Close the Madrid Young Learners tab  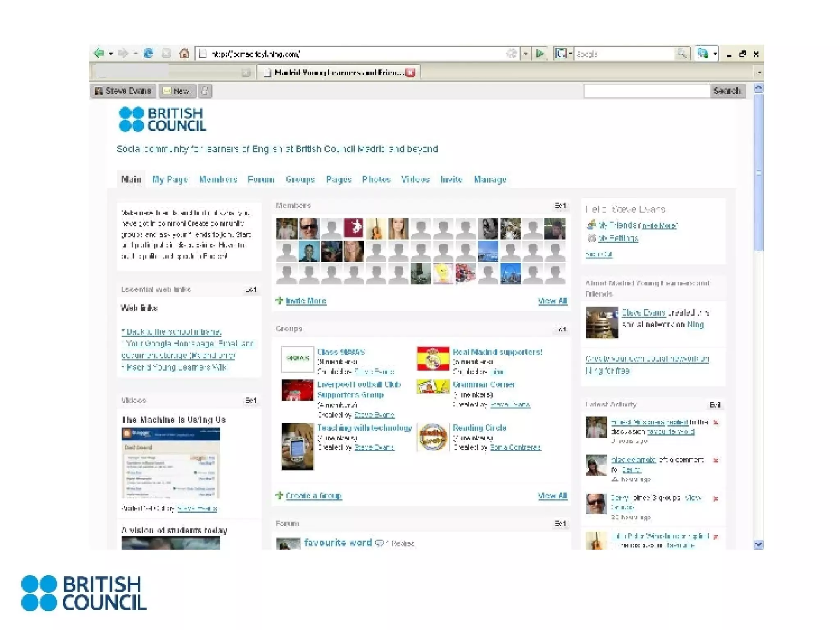coord(410,73)
